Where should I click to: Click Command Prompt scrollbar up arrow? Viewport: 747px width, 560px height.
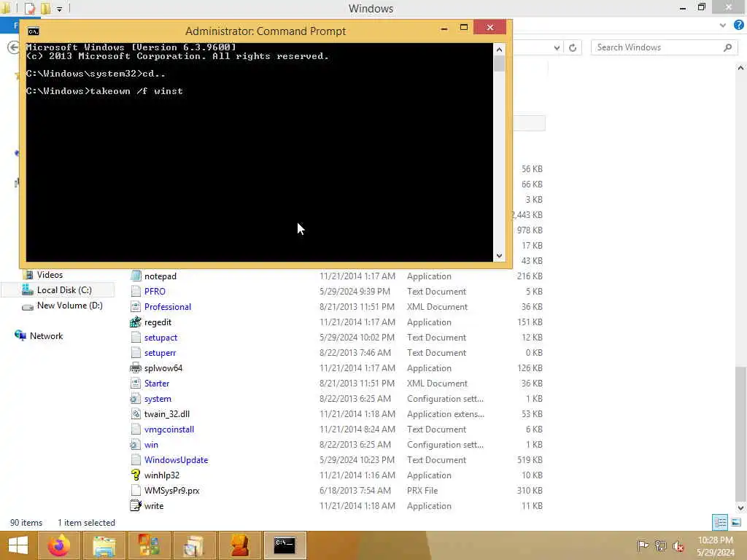point(499,50)
